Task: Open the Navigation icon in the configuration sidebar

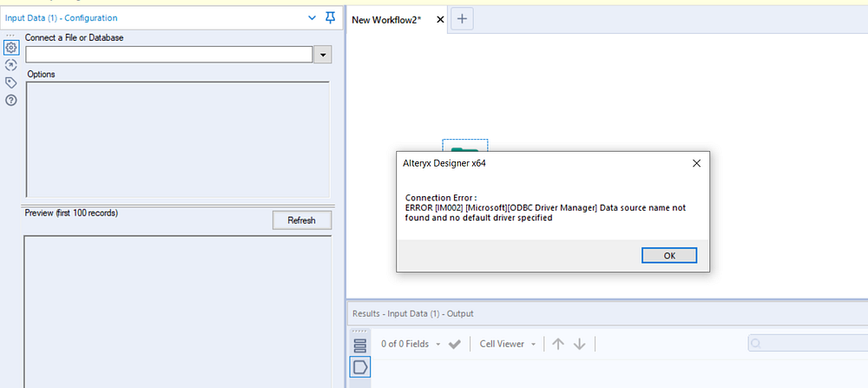Action: coord(11,65)
